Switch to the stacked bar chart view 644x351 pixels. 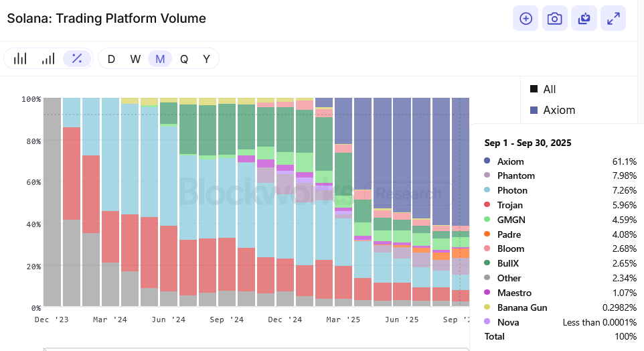coord(20,59)
